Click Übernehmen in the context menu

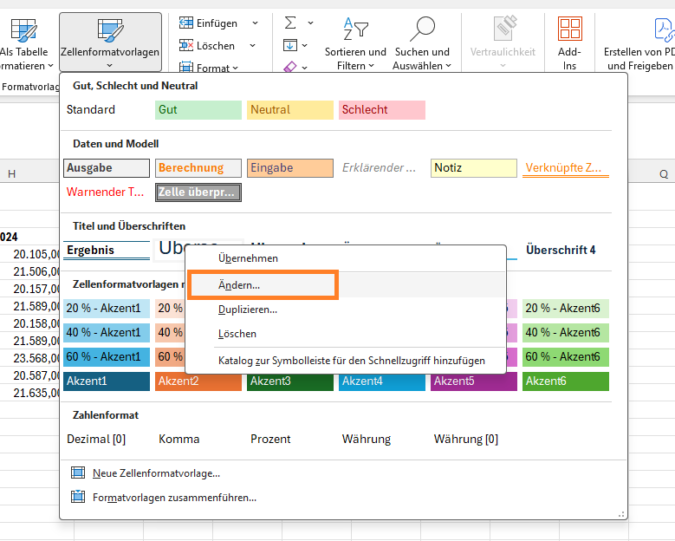coord(248,258)
